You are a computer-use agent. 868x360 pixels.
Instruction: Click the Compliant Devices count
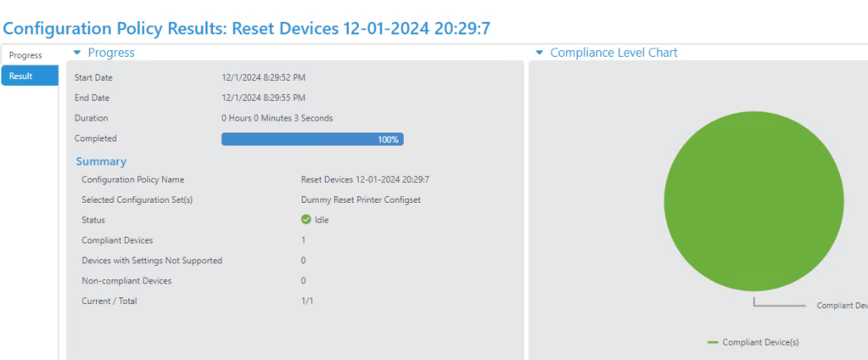pyautogui.click(x=304, y=240)
